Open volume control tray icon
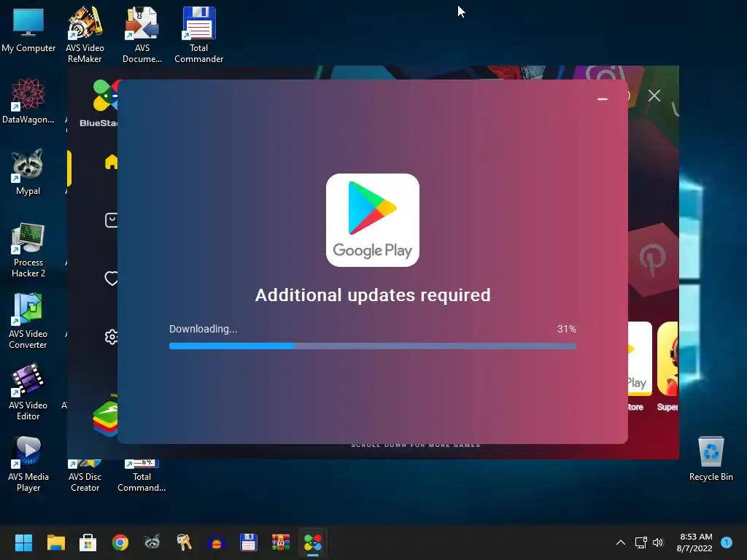 659,542
